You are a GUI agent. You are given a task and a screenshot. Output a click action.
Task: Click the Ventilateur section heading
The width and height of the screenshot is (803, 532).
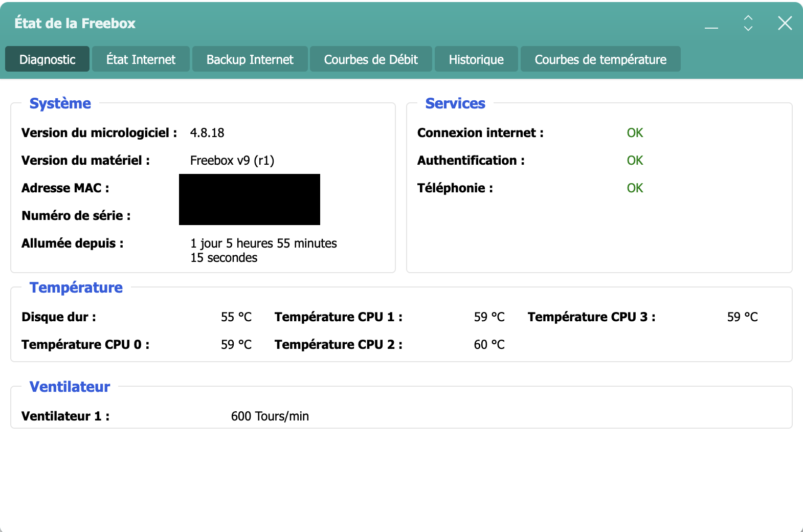point(70,387)
